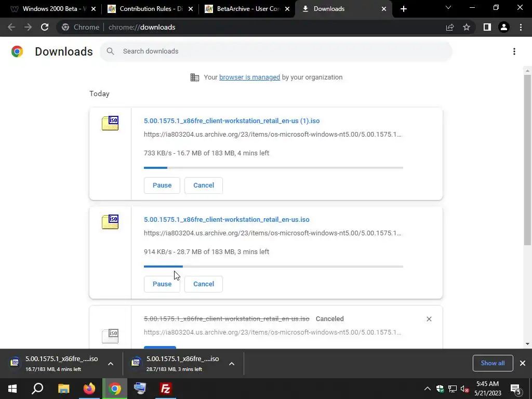Open network status tray icon

(x=453, y=389)
